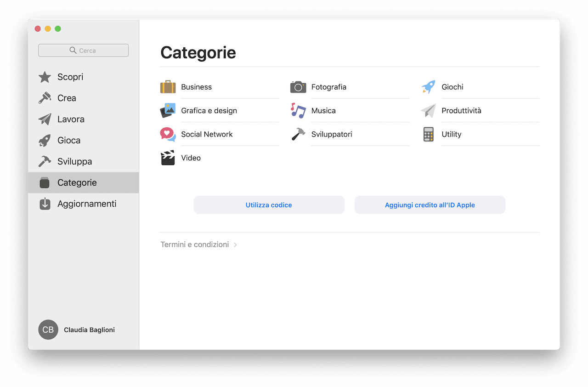Click the Business briefcase icon

168,87
